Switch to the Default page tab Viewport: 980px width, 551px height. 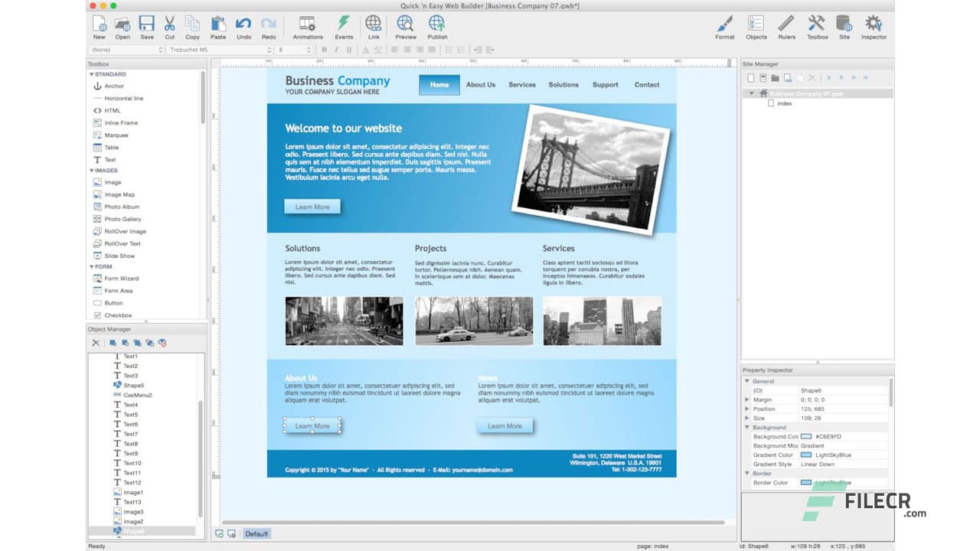[256, 533]
